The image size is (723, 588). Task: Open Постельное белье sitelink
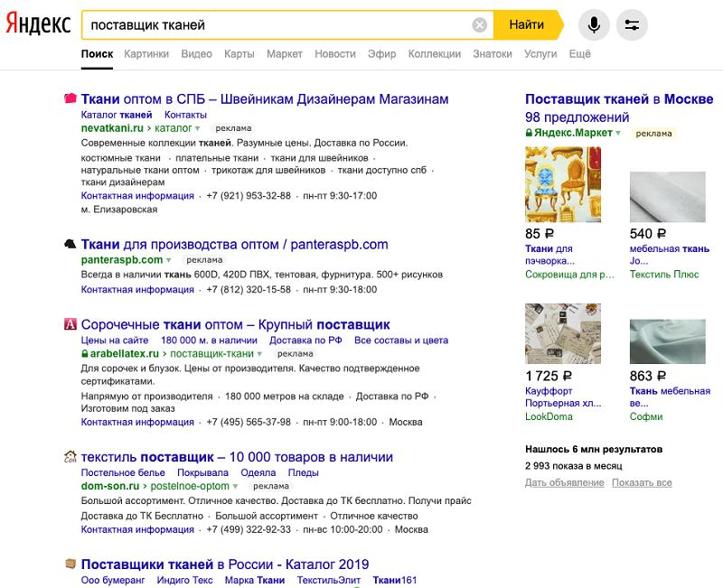point(123,472)
